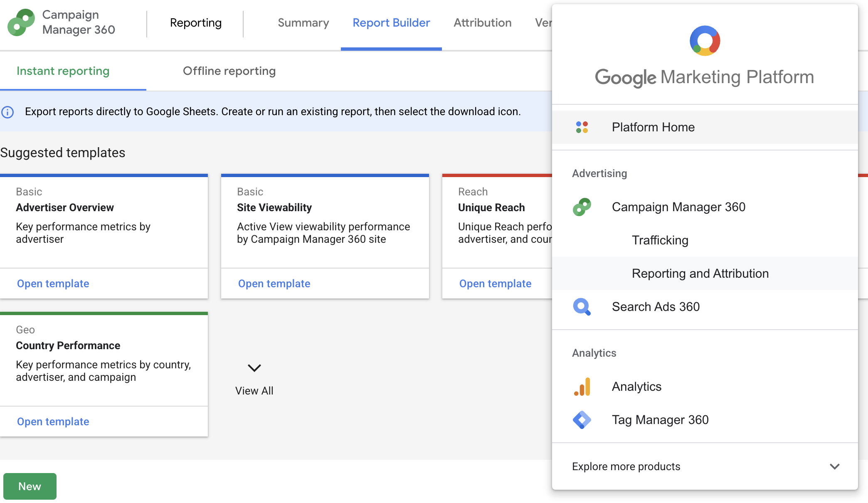Open Trafficking under Campaign Manager 360
This screenshot has height=503, width=868.
705,240
